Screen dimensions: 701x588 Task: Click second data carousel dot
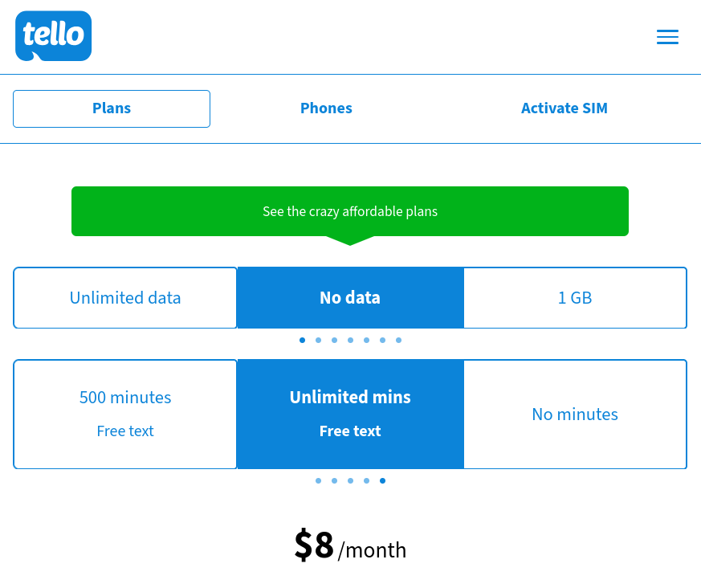click(x=318, y=340)
